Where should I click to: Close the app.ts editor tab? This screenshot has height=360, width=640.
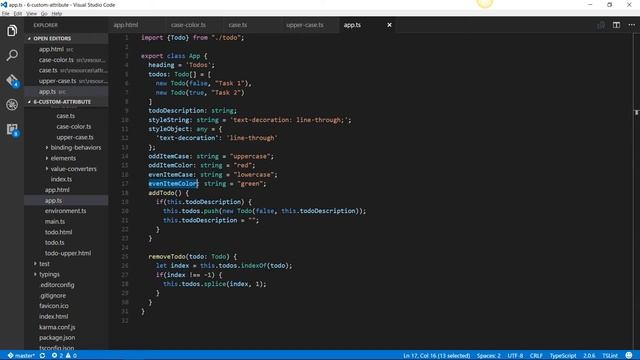coord(389,25)
